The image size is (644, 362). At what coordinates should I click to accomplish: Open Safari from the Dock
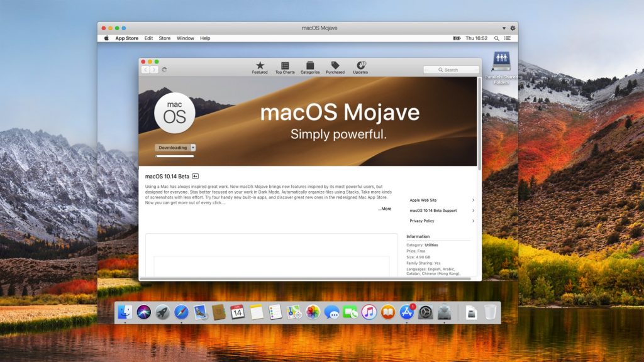coord(181,312)
